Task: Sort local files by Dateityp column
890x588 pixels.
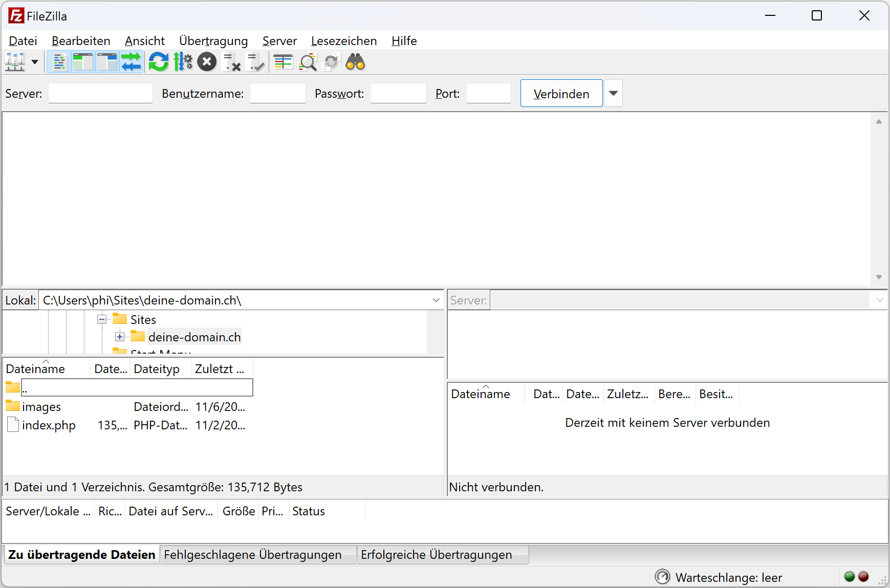Action: pos(161,369)
